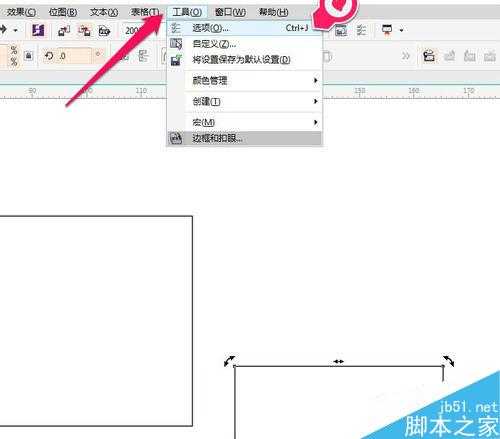Click the top skew handle of selected rectangle

tap(339, 361)
